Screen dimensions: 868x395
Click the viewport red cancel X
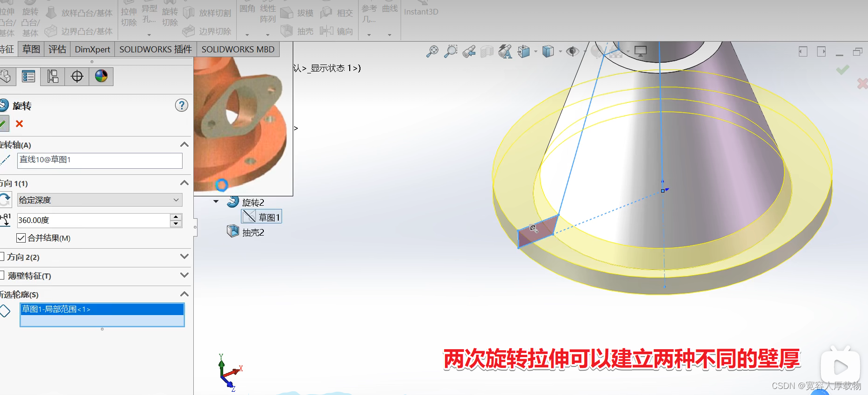pyautogui.click(x=862, y=84)
